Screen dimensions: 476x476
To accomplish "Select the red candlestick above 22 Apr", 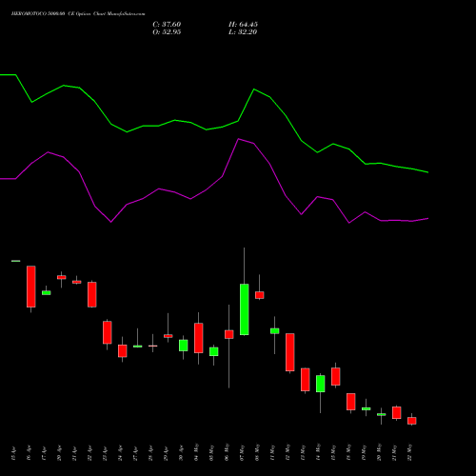I will click(x=92, y=294).
